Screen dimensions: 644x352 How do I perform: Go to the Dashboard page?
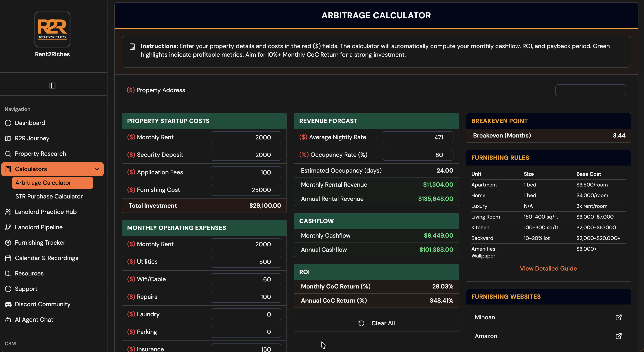(30, 123)
